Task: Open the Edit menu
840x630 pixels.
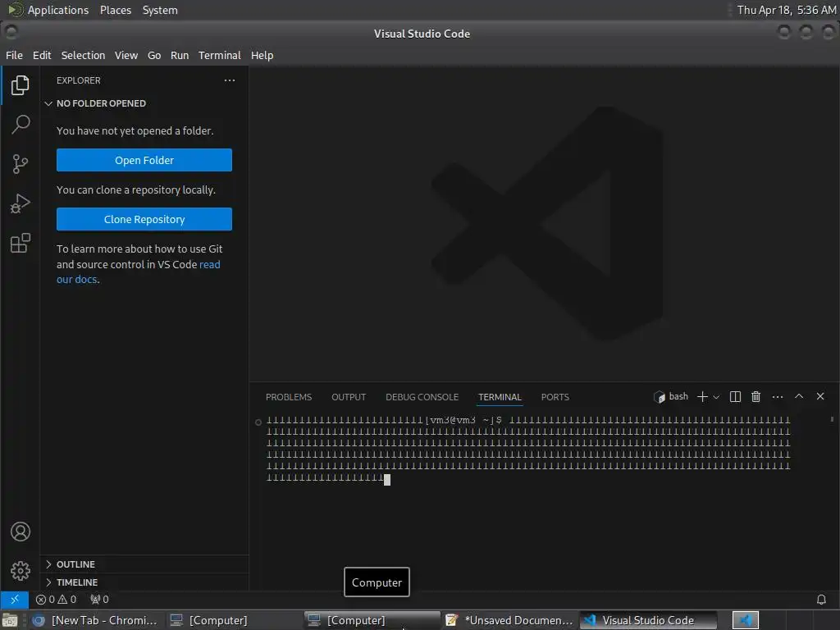Action: coord(42,55)
